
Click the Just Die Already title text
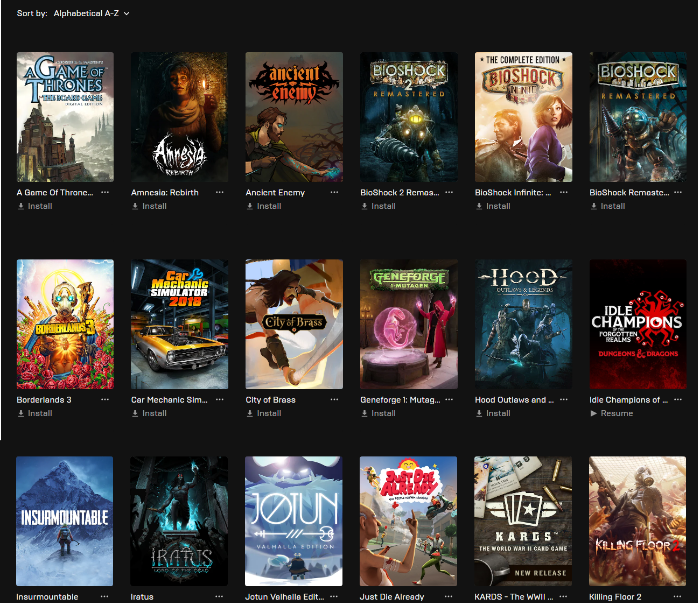(392, 597)
